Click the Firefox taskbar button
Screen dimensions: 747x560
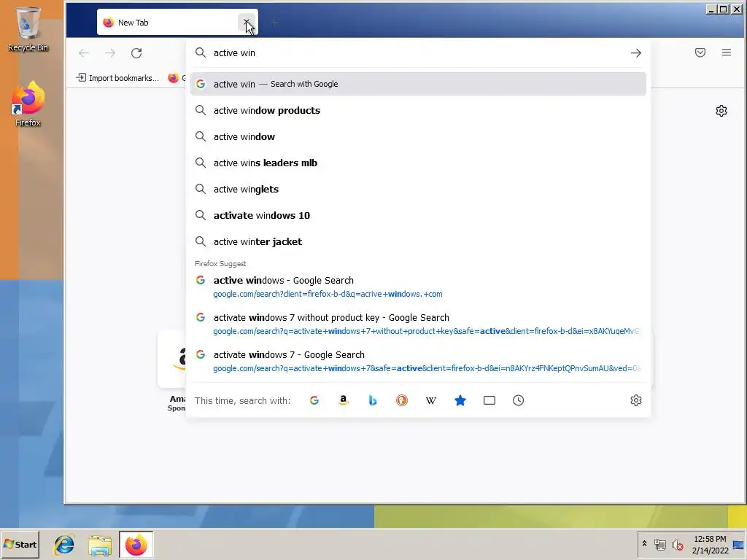(x=136, y=545)
